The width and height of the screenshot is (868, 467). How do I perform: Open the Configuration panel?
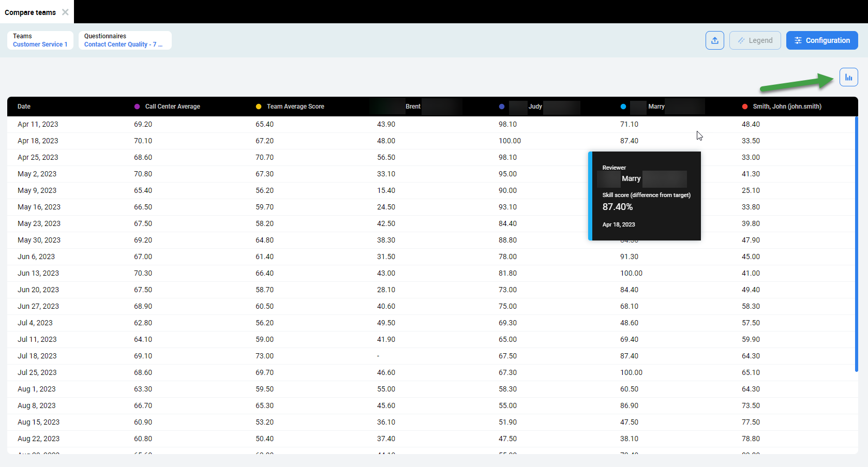(x=821, y=40)
